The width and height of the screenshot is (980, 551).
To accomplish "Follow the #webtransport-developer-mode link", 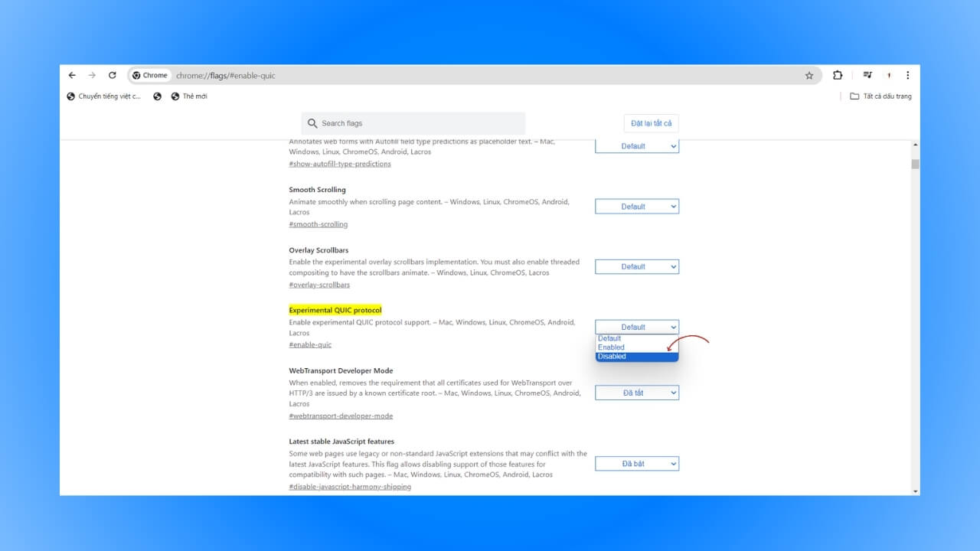I will pos(341,416).
